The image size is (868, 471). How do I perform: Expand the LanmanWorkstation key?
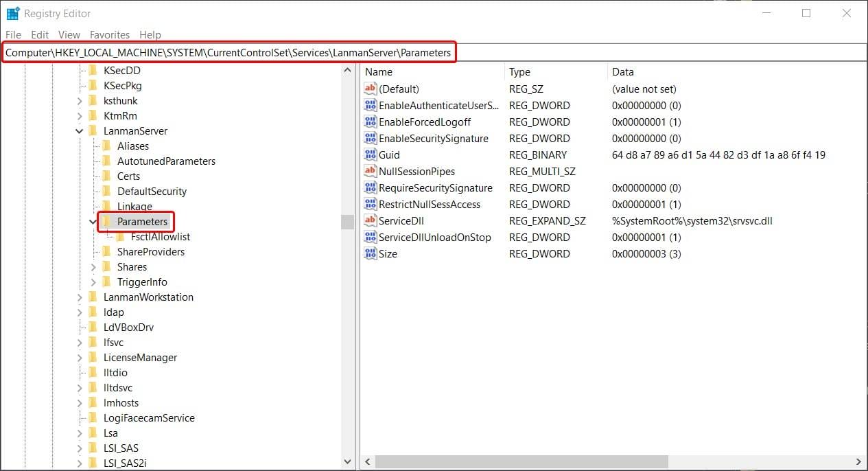pos(79,297)
